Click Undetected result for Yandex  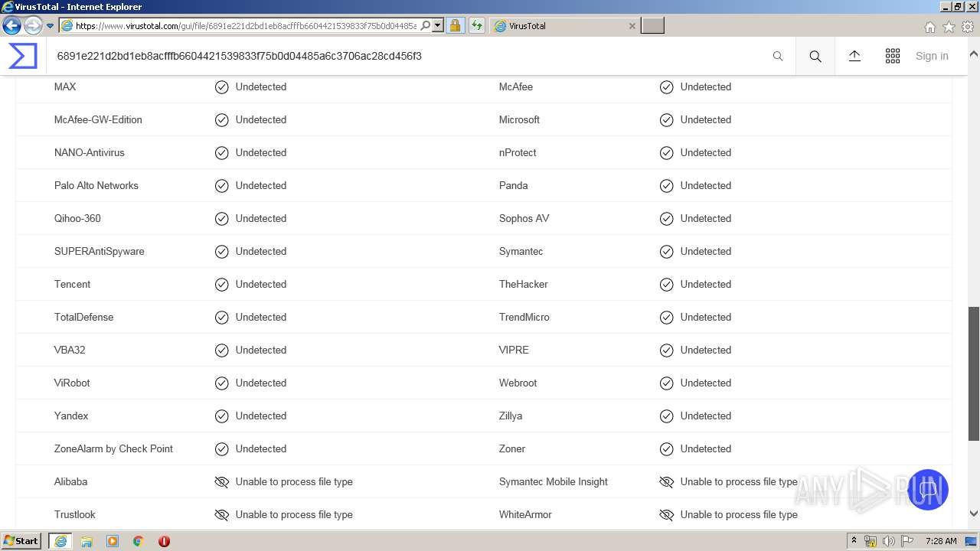[261, 416]
